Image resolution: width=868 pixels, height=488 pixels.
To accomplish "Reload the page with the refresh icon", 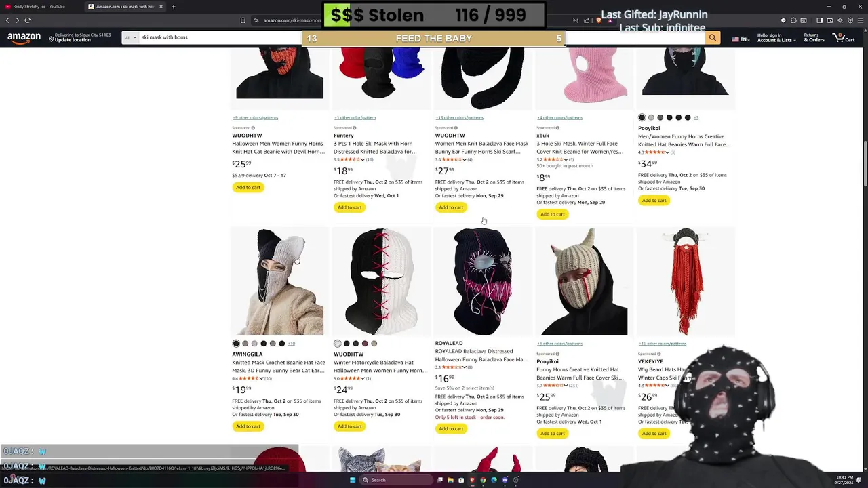I will point(27,20).
